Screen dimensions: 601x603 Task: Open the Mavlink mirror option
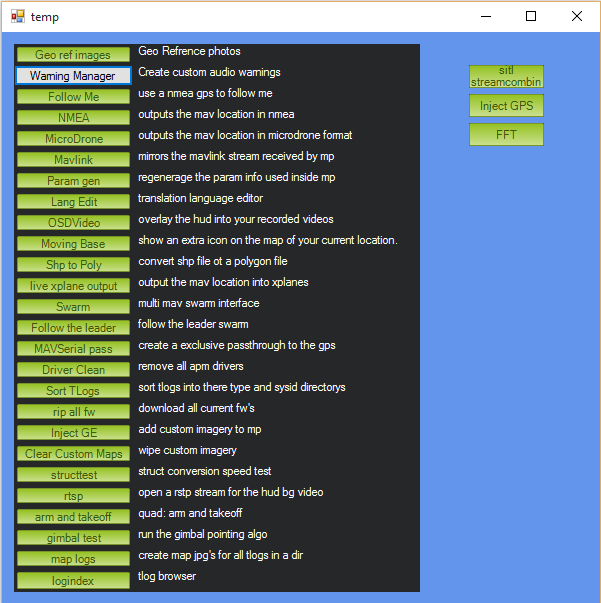point(73,160)
